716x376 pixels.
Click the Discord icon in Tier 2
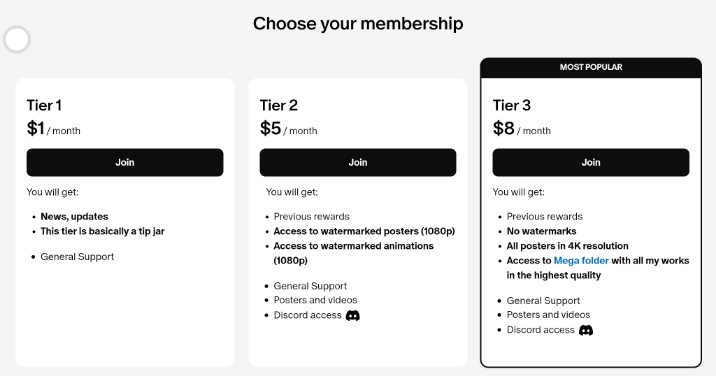pyautogui.click(x=353, y=315)
